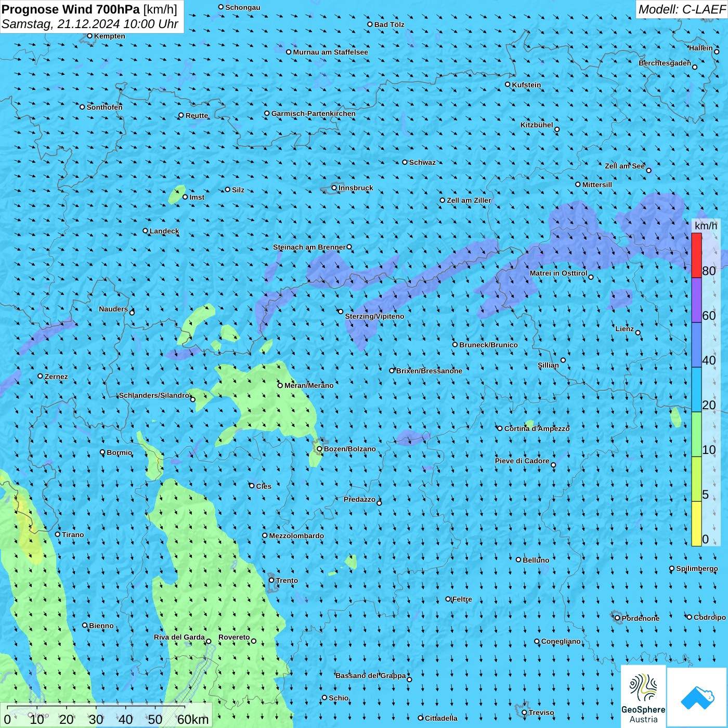Select the Hallein label

[700, 48]
